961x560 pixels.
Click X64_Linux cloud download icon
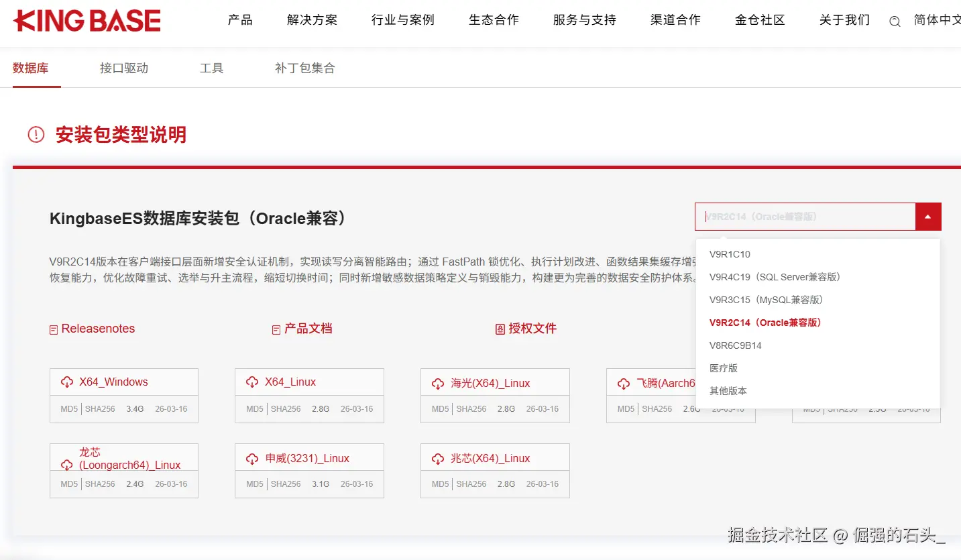[252, 382]
